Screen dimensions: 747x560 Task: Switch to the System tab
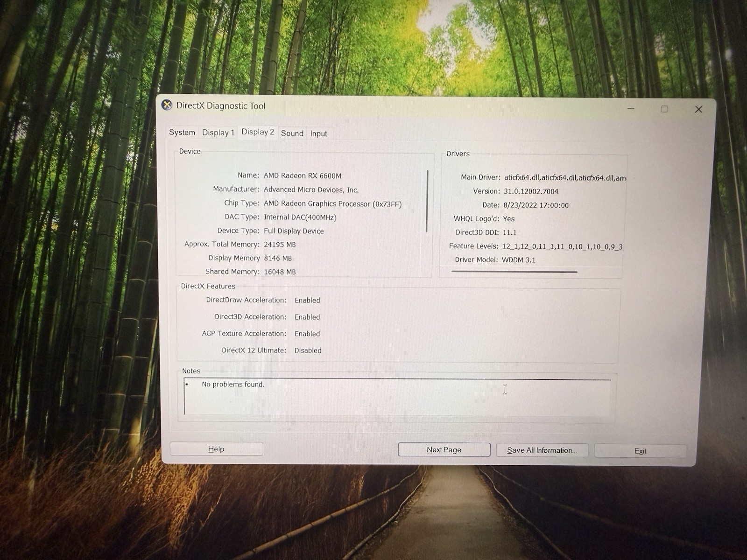coord(182,133)
